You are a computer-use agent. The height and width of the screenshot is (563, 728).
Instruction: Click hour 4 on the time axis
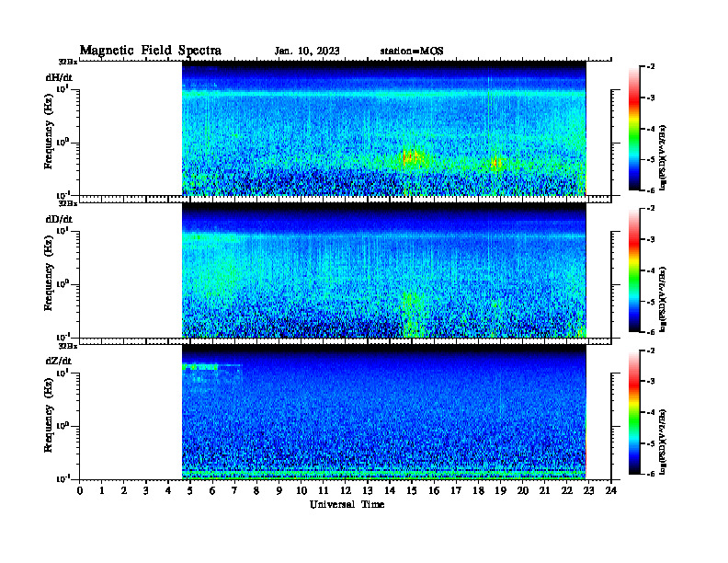(168, 491)
